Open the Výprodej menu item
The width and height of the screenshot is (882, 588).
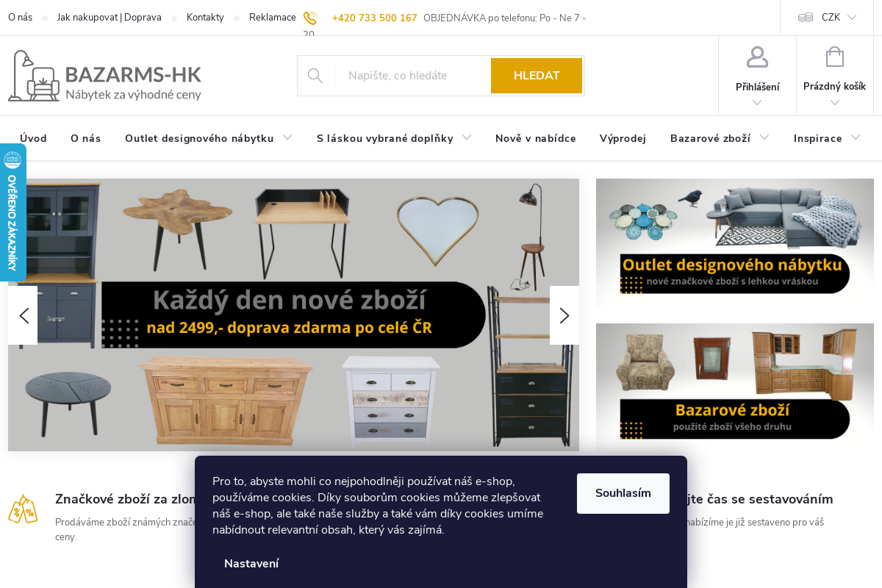coord(623,138)
